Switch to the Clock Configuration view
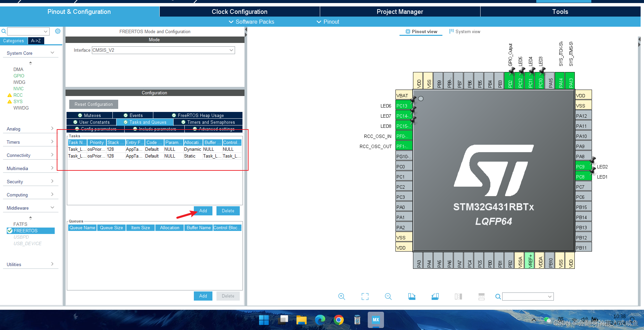This screenshot has width=644, height=330. point(239,11)
